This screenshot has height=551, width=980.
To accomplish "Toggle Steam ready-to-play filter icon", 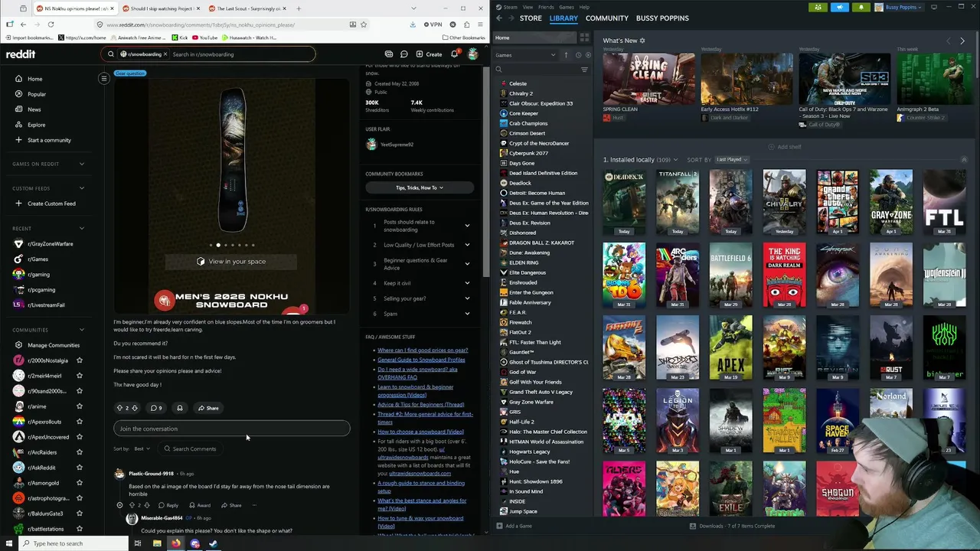I will (x=587, y=55).
